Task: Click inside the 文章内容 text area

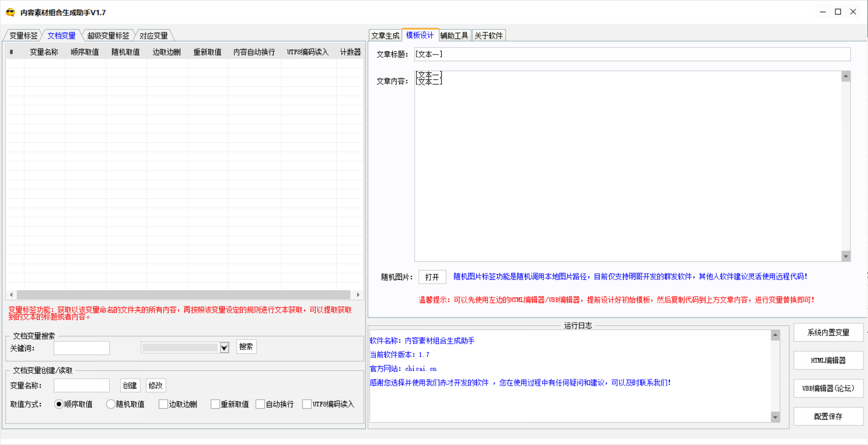Action: 628,166
